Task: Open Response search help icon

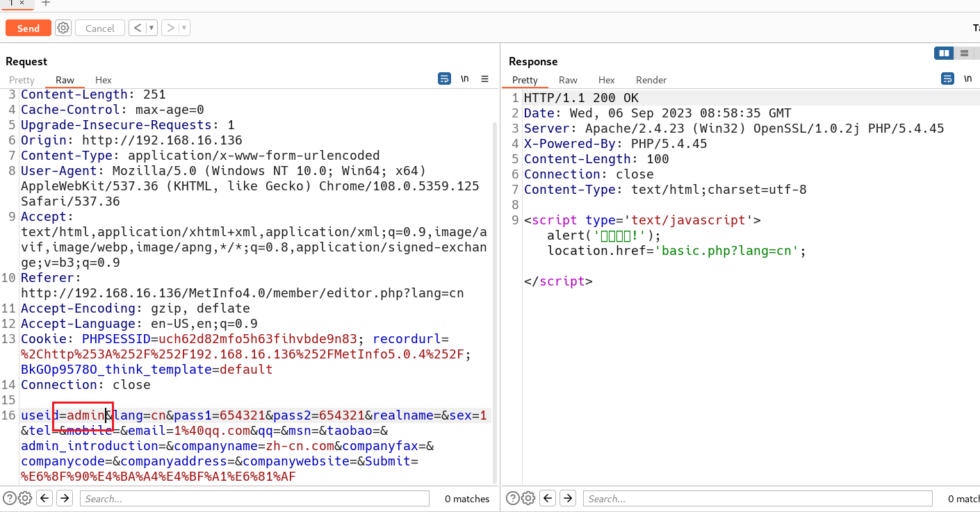Action: tap(513, 498)
